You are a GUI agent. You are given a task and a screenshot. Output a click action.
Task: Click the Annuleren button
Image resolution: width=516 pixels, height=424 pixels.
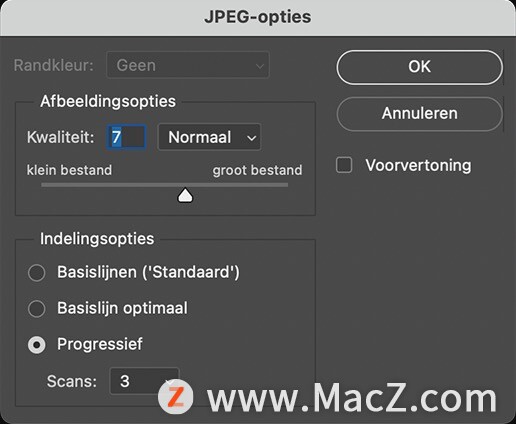419,114
